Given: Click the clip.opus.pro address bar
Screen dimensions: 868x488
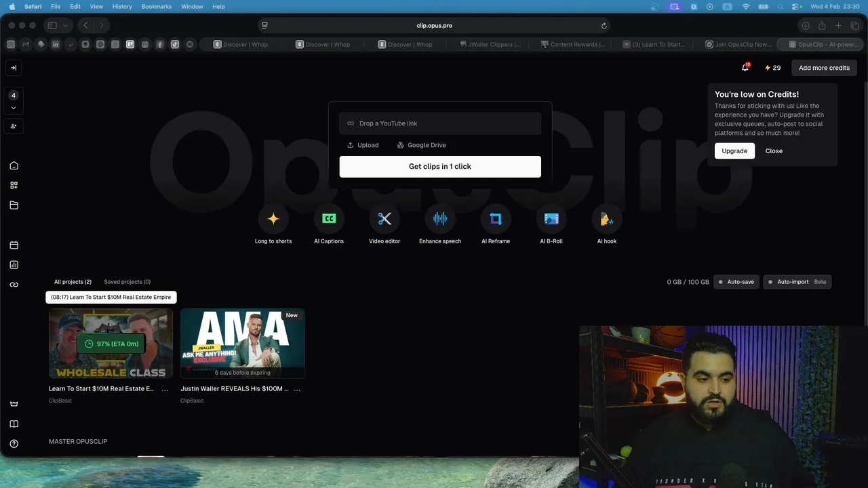Looking at the screenshot, I should pyautogui.click(x=434, y=26).
